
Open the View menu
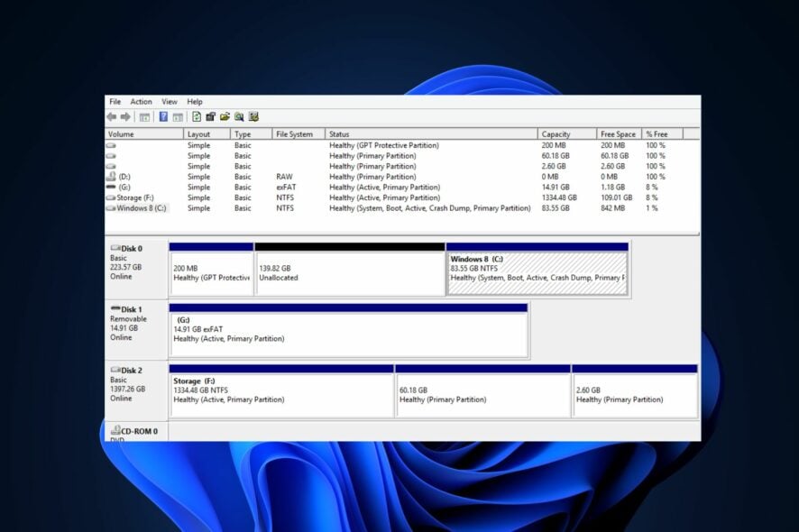(x=170, y=102)
